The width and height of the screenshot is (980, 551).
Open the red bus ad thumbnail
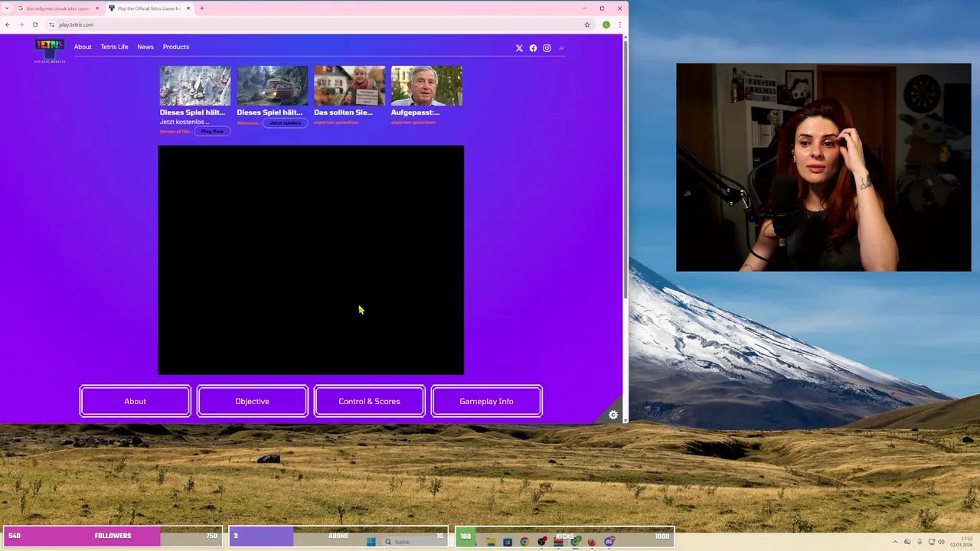[273, 86]
